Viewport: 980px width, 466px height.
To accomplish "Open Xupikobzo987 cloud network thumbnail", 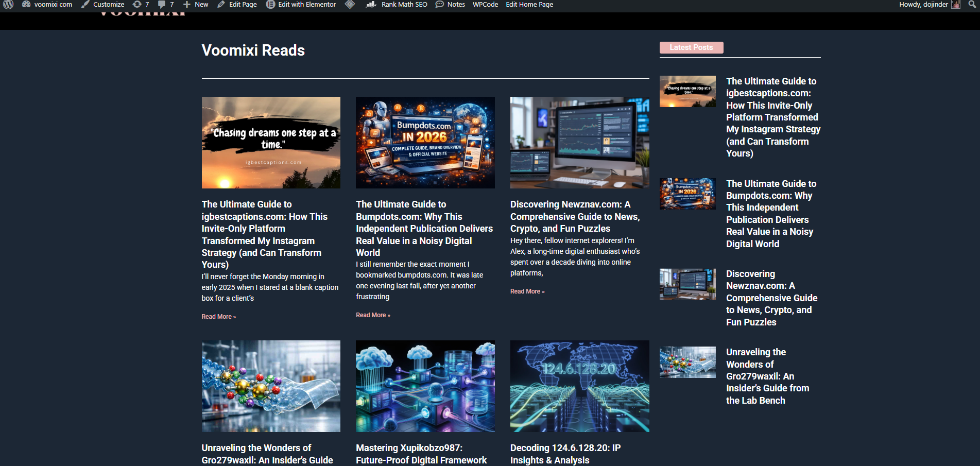I will click(x=425, y=386).
